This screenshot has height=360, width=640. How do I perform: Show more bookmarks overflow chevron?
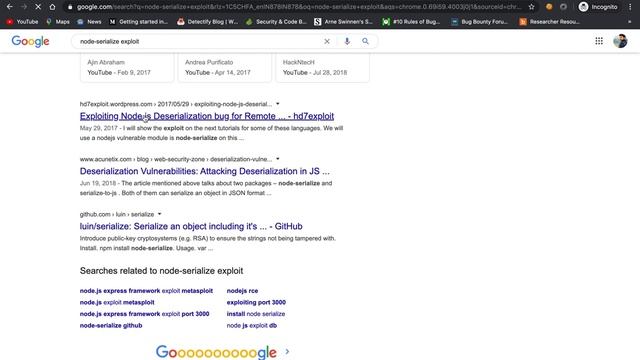(629, 22)
